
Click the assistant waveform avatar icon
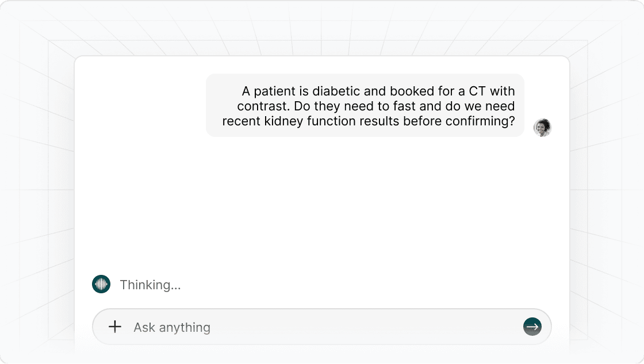point(101,284)
